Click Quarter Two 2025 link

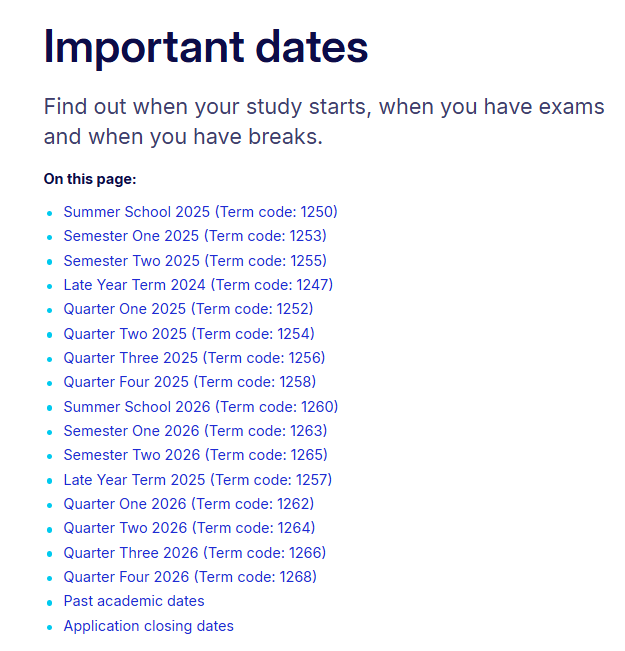coord(188,334)
